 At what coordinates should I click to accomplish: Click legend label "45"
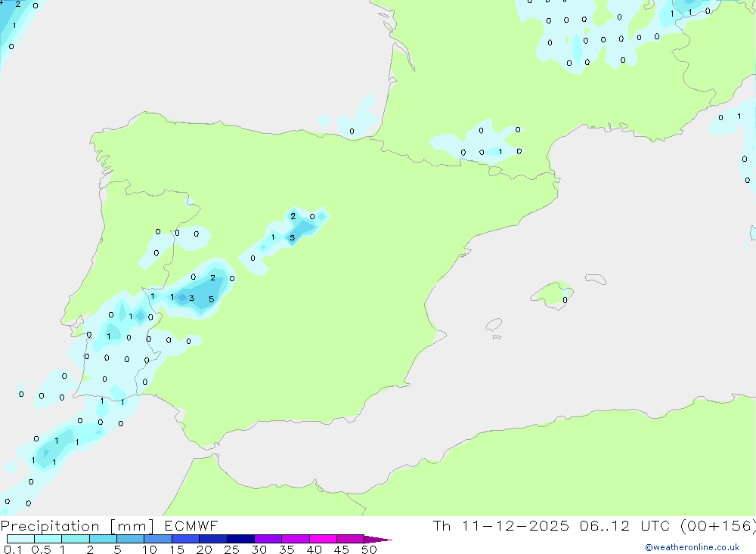(342, 549)
